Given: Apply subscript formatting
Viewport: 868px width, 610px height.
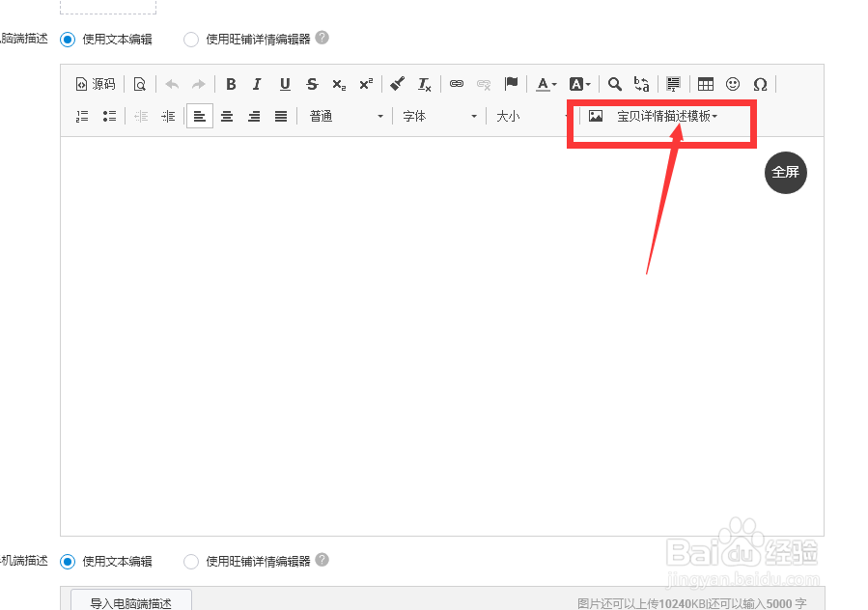Looking at the screenshot, I should click(339, 84).
